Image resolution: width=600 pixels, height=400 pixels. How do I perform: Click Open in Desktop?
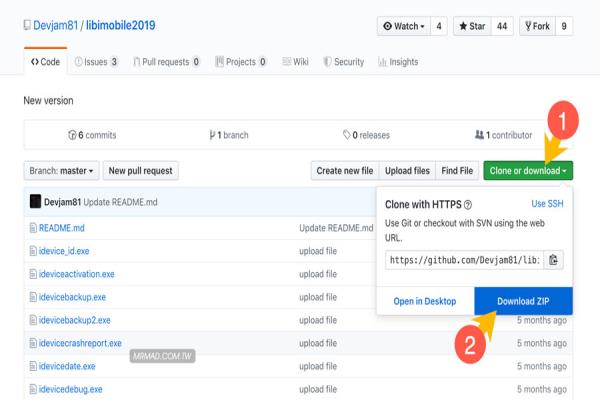tap(425, 301)
